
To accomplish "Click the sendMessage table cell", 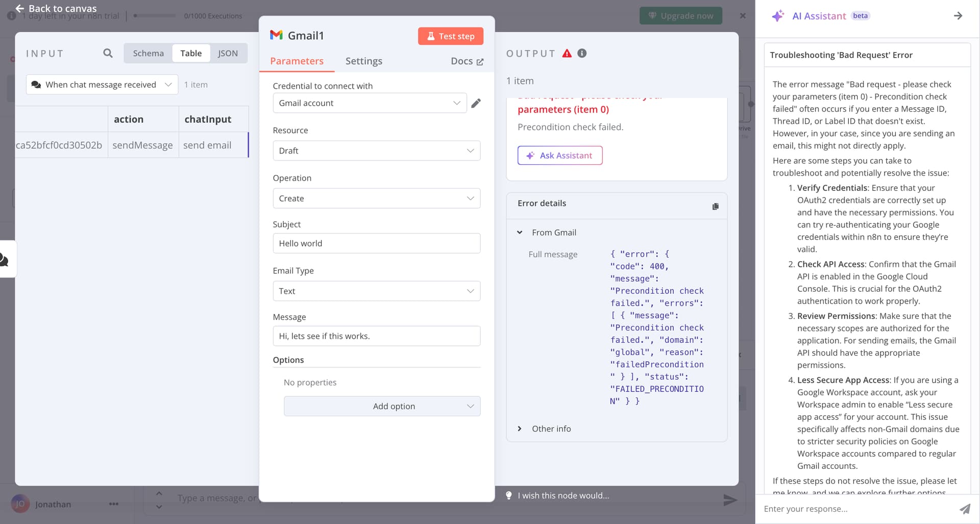I will click(x=143, y=145).
